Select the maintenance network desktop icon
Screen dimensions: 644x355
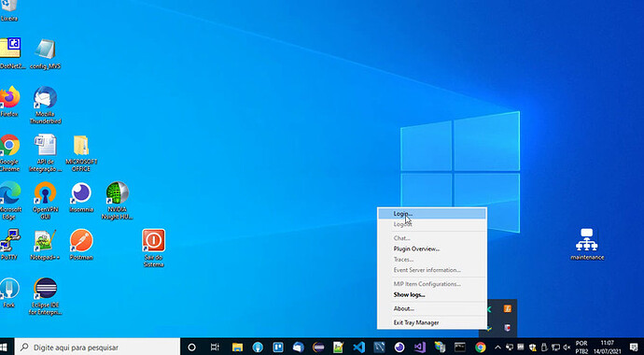click(x=587, y=245)
